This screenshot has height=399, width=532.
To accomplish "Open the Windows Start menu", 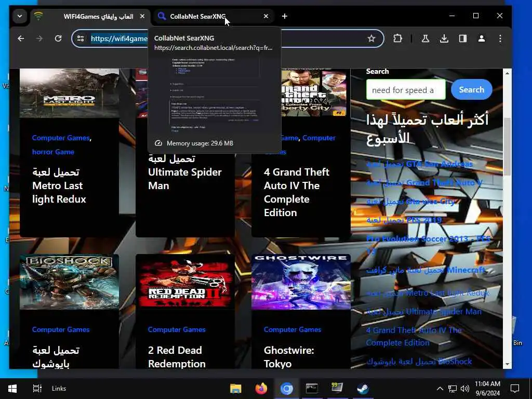I will 12,389.
